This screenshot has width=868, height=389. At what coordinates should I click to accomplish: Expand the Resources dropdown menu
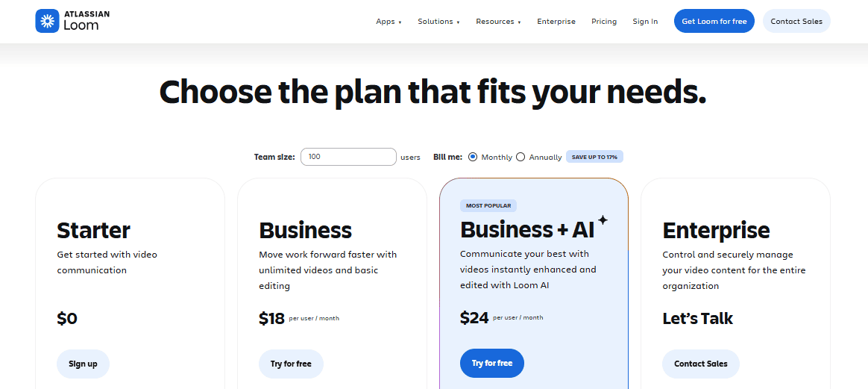pyautogui.click(x=498, y=22)
